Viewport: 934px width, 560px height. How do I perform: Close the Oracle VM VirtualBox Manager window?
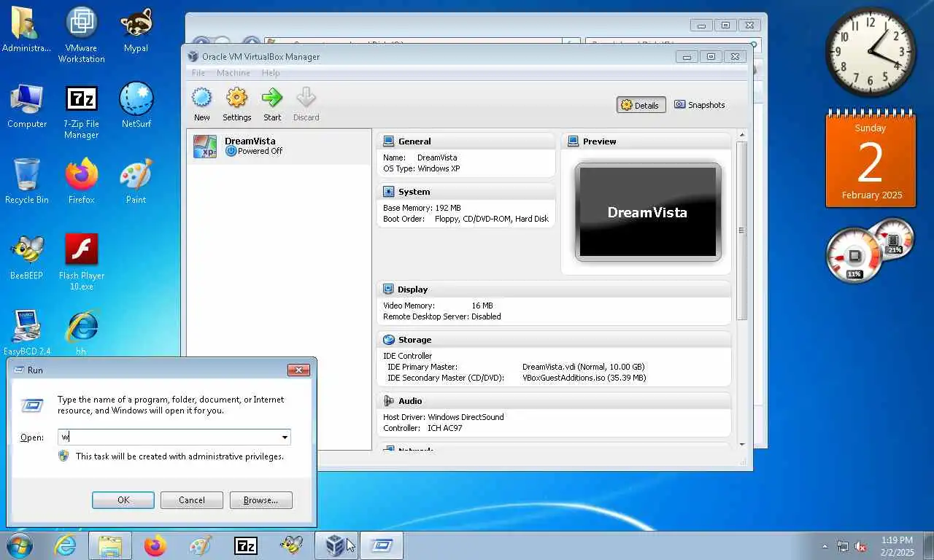[x=735, y=57]
